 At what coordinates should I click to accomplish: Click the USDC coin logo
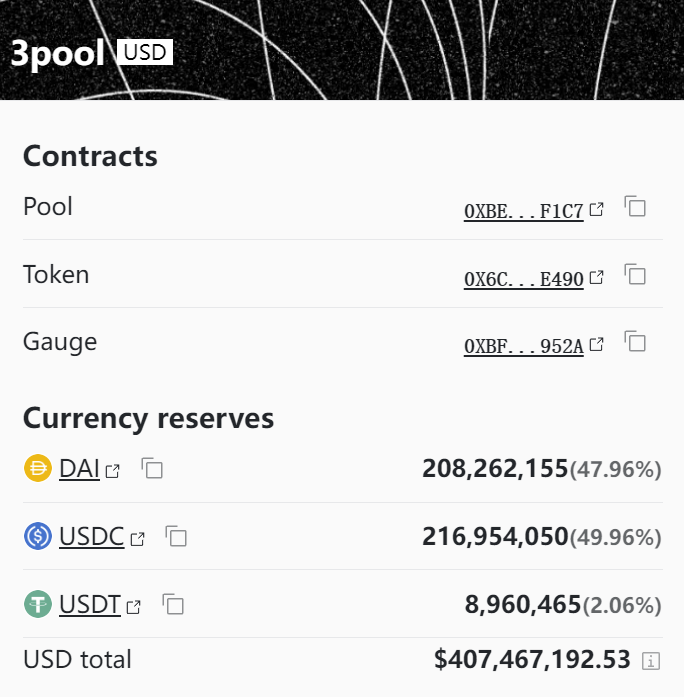tap(38, 536)
